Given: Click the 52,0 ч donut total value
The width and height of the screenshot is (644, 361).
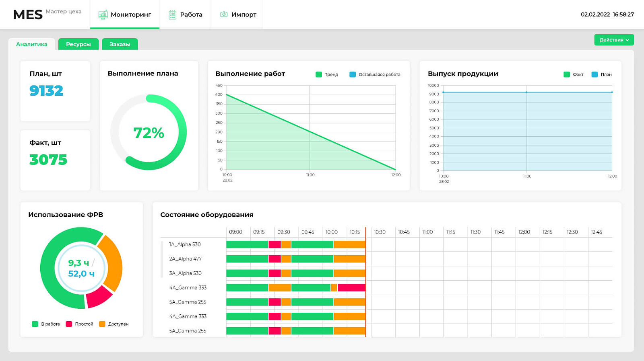Looking at the screenshot, I should [81, 274].
